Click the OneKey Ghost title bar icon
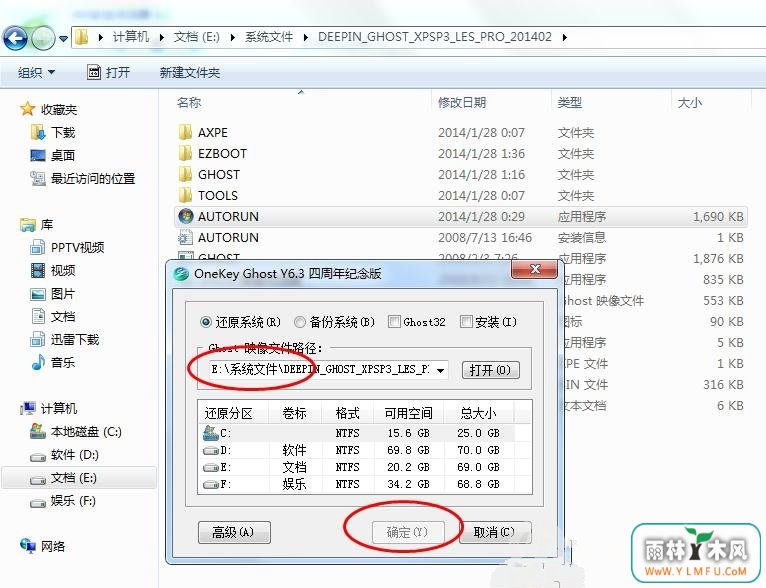This screenshot has height=588, width=766. point(181,273)
